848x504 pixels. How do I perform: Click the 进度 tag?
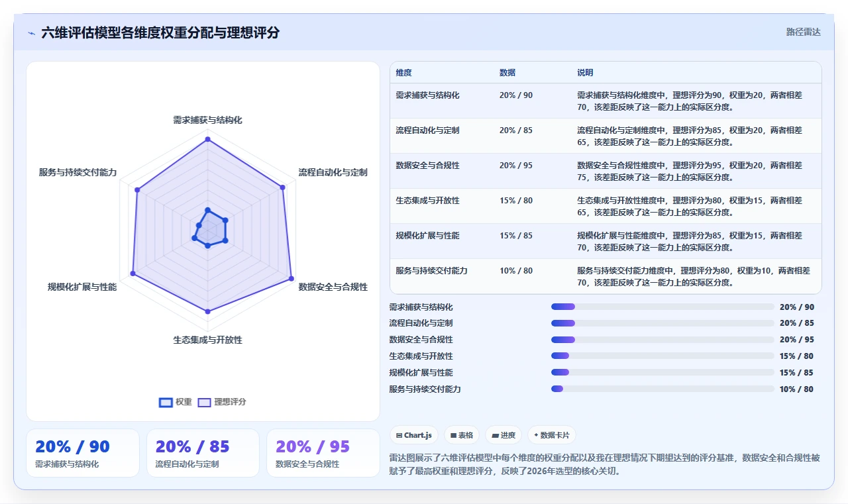coord(503,435)
